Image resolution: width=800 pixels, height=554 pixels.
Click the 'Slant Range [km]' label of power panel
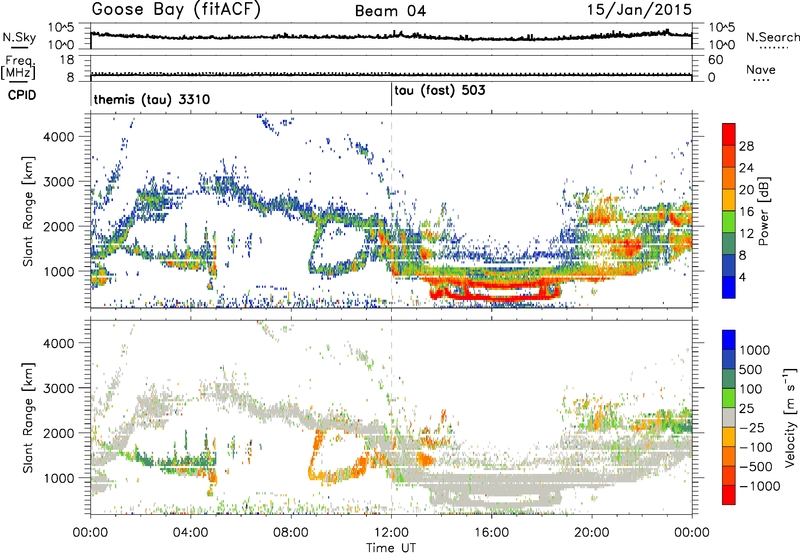pyautogui.click(x=28, y=211)
